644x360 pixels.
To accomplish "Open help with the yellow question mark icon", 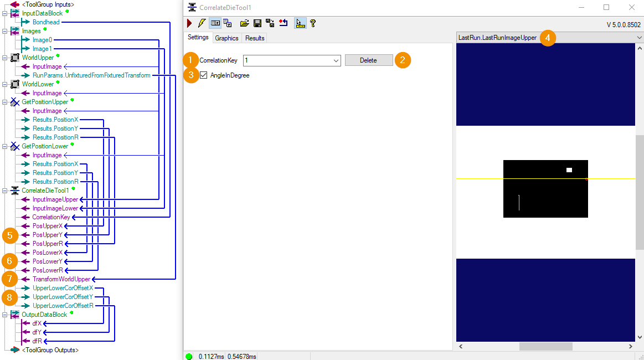I will tap(313, 23).
